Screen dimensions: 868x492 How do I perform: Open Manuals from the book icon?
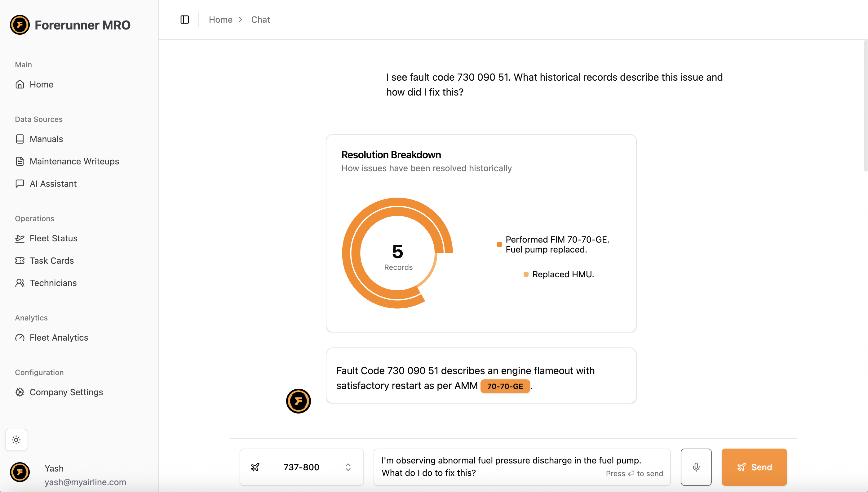[20, 139]
